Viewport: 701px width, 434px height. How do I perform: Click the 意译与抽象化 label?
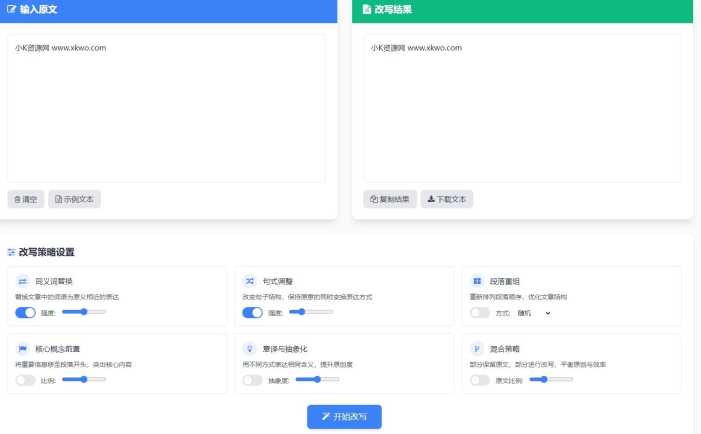coord(285,349)
